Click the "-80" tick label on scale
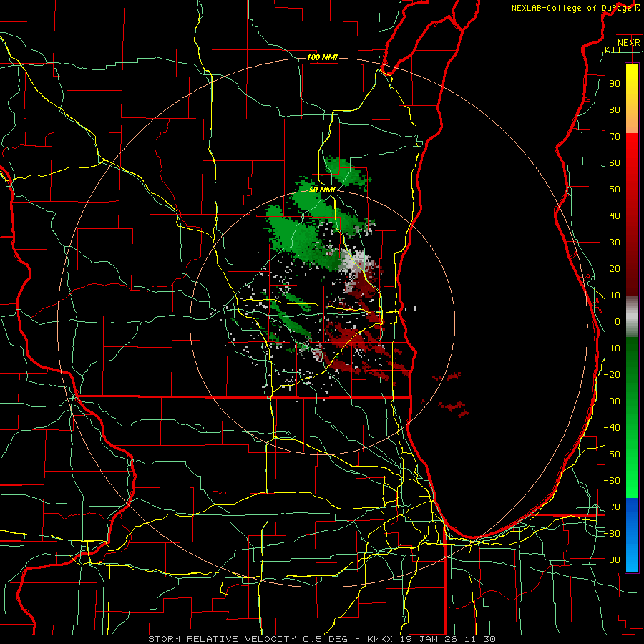The height and width of the screenshot is (644, 644). [612, 534]
